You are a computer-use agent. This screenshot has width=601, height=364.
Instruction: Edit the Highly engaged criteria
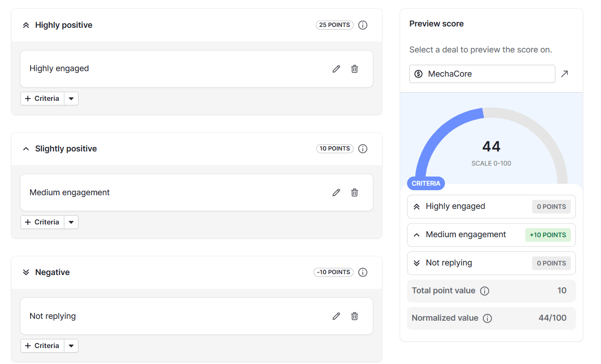coord(336,69)
